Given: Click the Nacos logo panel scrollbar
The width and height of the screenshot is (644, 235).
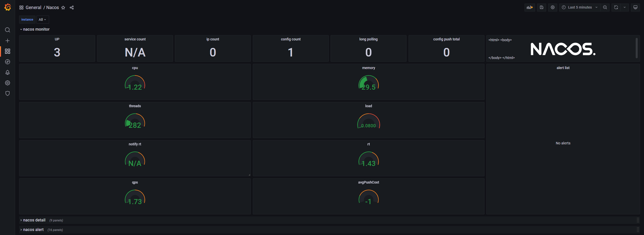Looking at the screenshot, I should tap(636, 48).
